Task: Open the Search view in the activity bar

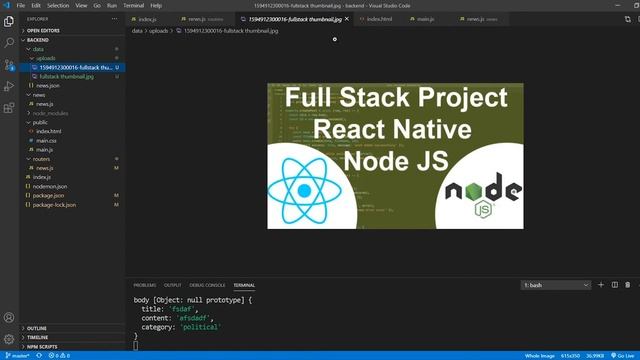Action: click(x=9, y=42)
